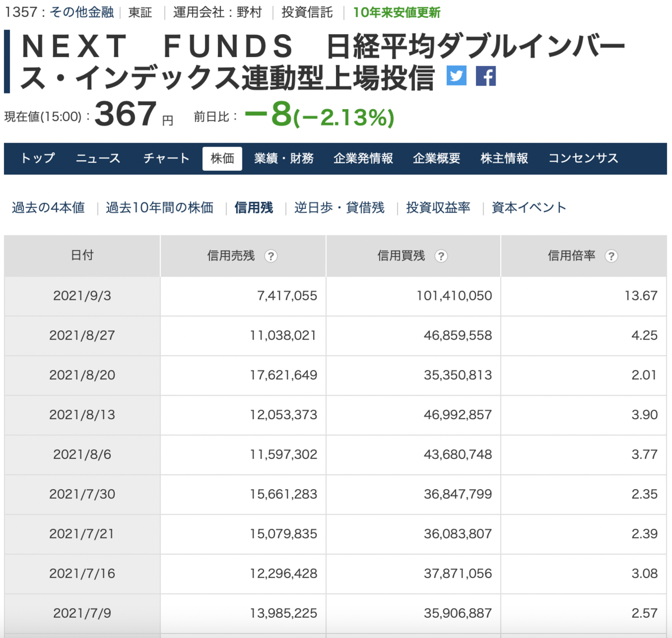Select the date cell 2021/7/16
Image resolution: width=672 pixels, height=638 pixels.
pyautogui.click(x=82, y=574)
